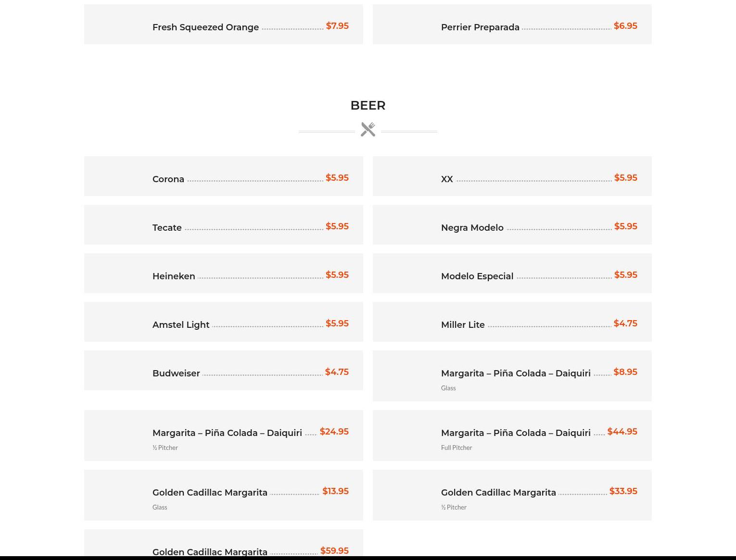The width and height of the screenshot is (736, 560).
Task: Select the "Heineken" beer name
Action: [174, 276]
